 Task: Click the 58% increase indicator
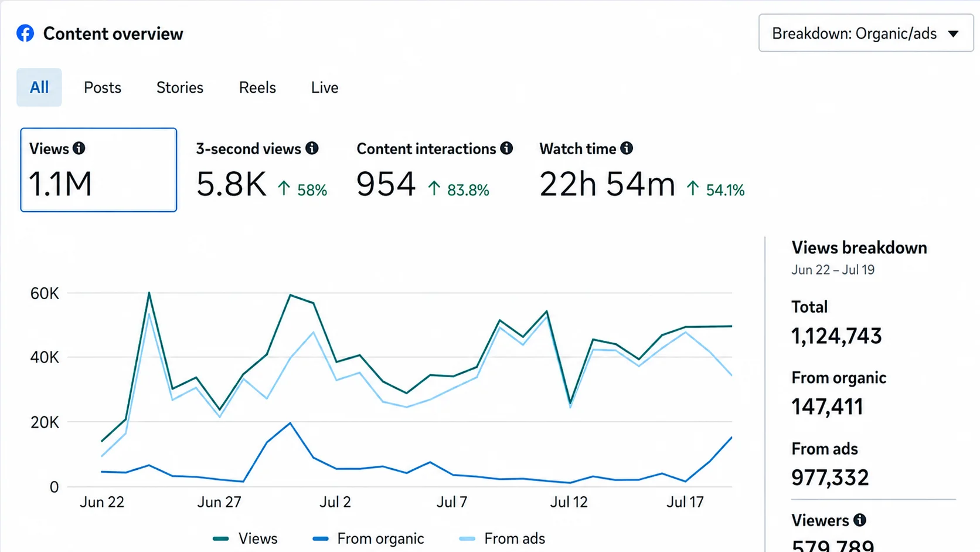[x=302, y=189]
